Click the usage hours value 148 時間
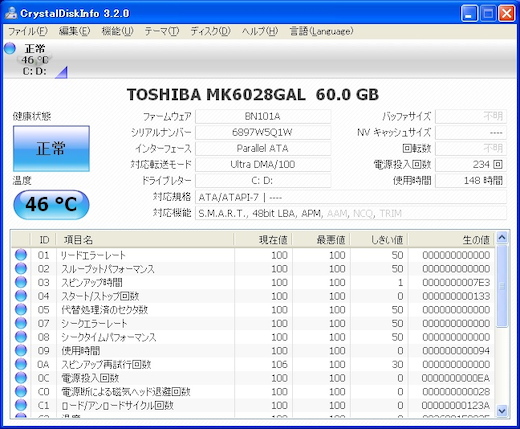Image resolution: width=520 pixels, height=429 pixels. coord(471,181)
